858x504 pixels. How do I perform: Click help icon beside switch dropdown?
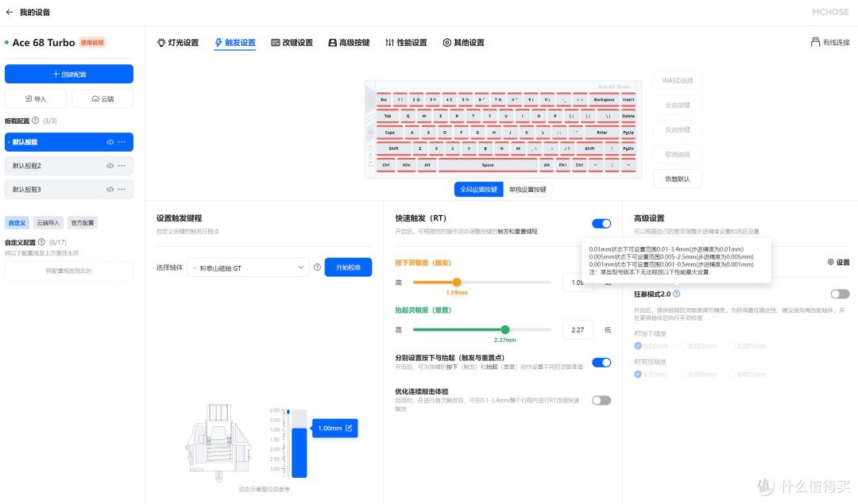pos(317,267)
